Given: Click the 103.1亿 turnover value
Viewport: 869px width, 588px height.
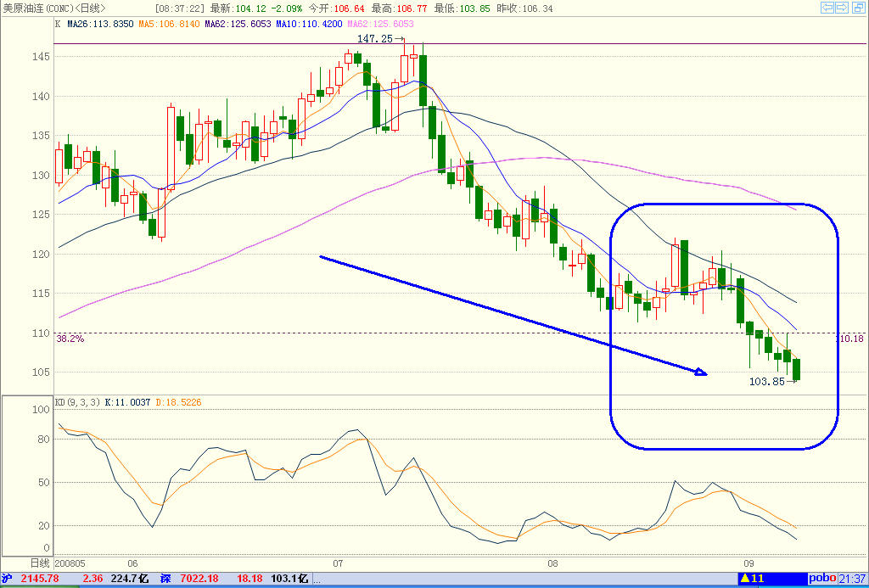Looking at the screenshot, I should point(289,579).
